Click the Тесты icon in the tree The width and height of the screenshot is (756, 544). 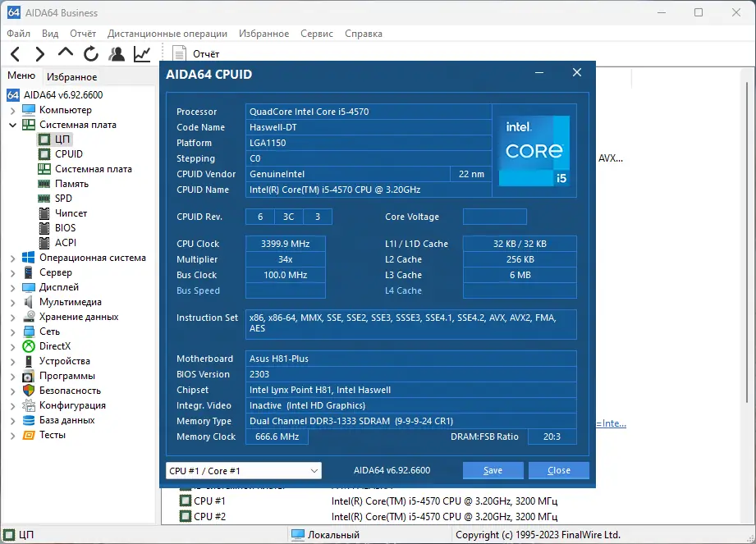29,435
